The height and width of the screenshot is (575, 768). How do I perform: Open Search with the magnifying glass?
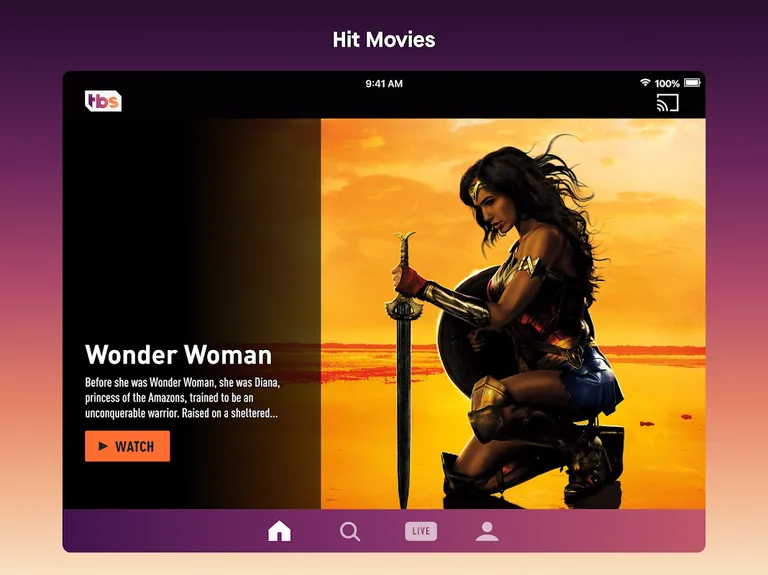[350, 531]
